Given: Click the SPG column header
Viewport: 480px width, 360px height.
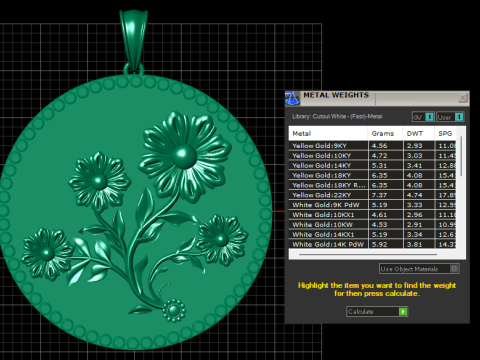Looking at the screenshot, I should pyautogui.click(x=445, y=133).
